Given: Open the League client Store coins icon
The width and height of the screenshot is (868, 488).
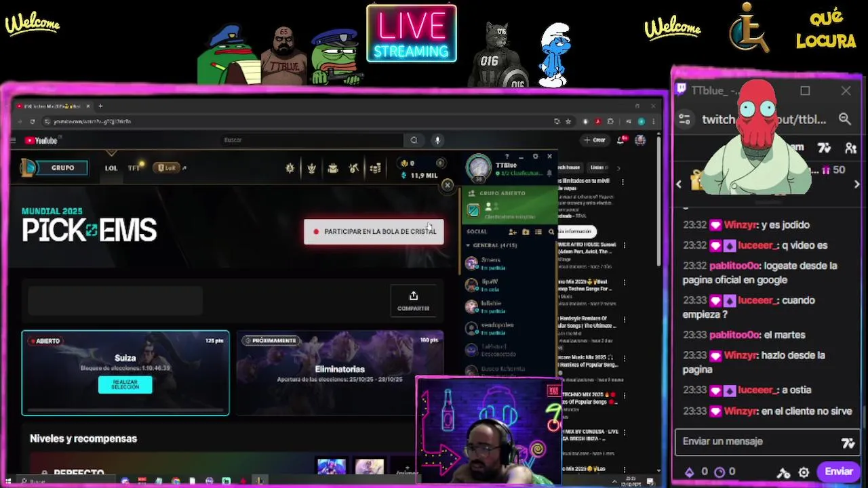Looking at the screenshot, I should (x=375, y=168).
